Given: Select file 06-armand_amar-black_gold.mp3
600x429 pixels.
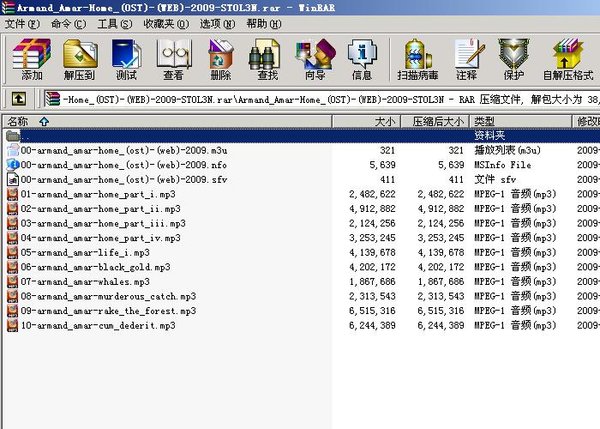Looking at the screenshot, I should [x=95, y=267].
